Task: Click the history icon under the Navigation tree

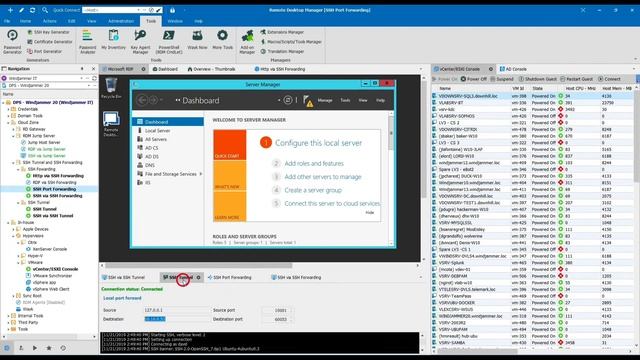Action: point(63,348)
